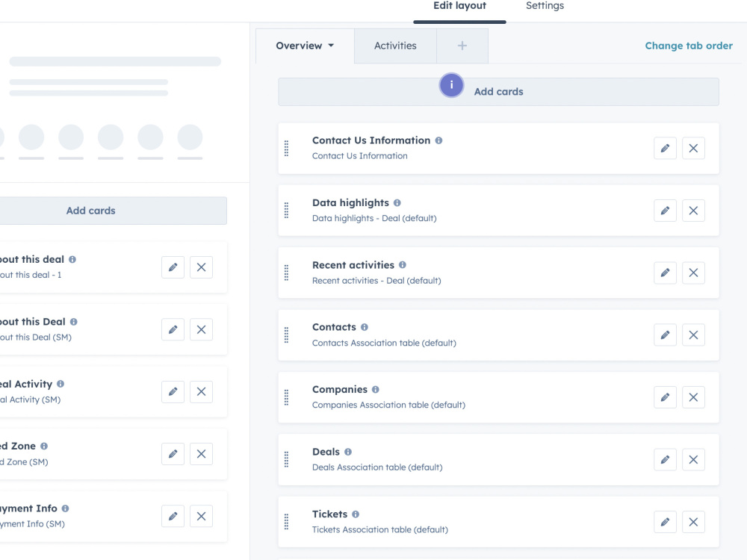Show info icon beside Deals title

(348, 452)
